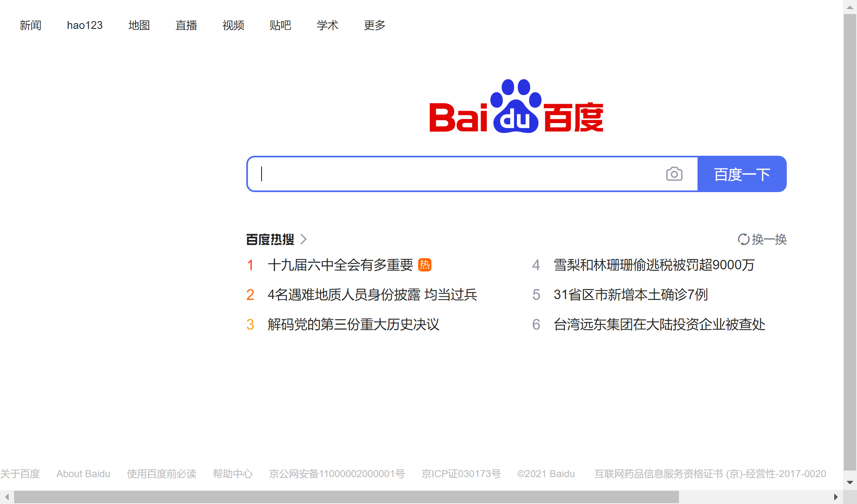Open 贴吧 in the top navigation

coord(280,25)
